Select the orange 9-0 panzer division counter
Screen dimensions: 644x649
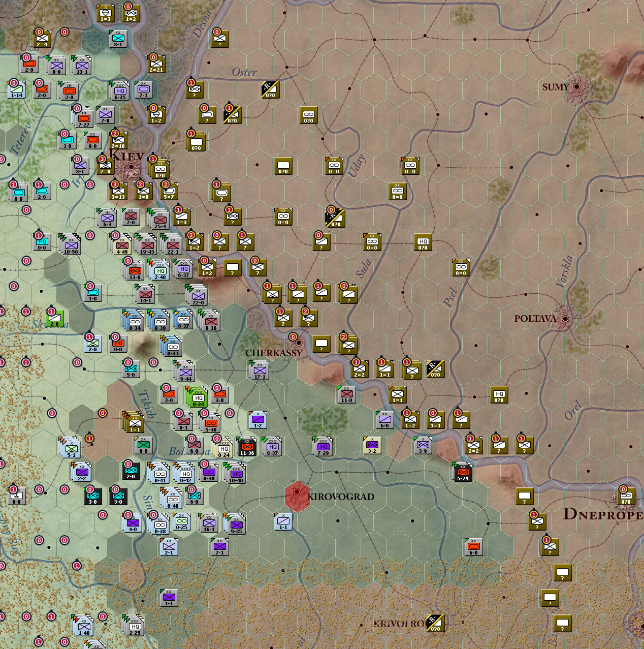(x=93, y=141)
